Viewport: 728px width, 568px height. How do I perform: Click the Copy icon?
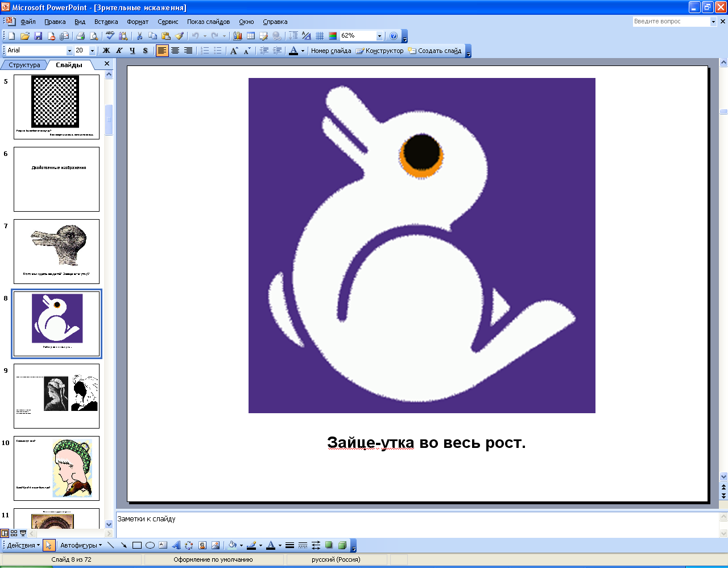coord(152,36)
